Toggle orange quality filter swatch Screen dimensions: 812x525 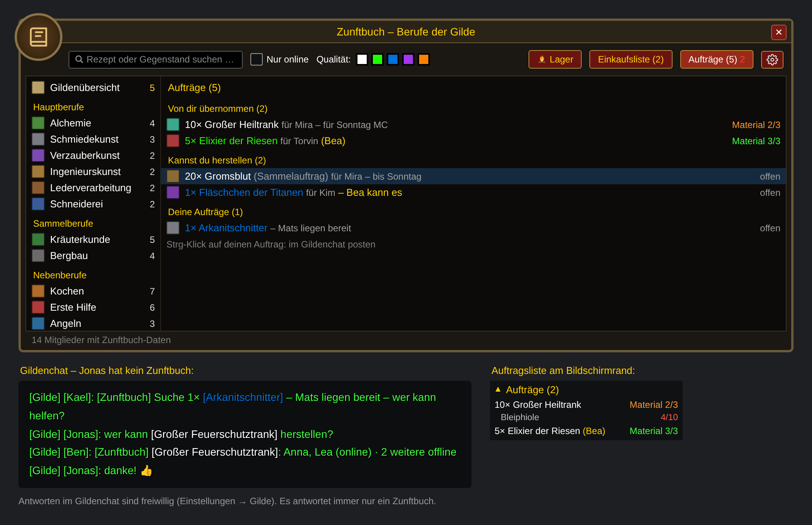[x=424, y=59]
